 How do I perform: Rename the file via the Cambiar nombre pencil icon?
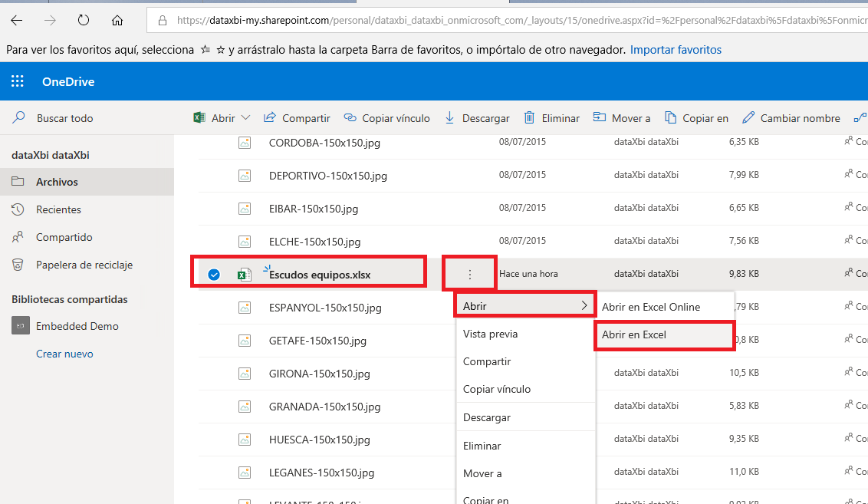click(x=748, y=117)
